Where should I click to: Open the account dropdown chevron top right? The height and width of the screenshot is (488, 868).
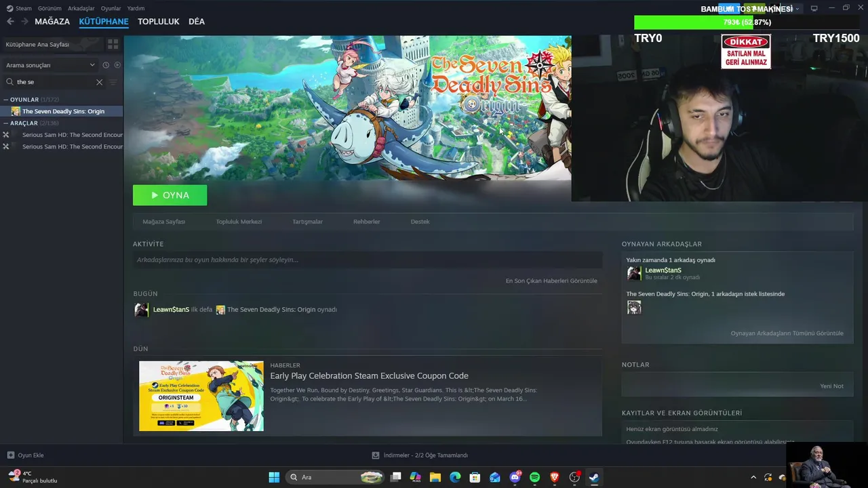pos(797,9)
